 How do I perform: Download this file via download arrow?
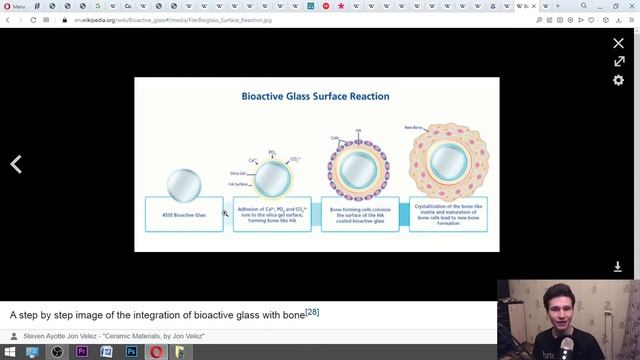pyautogui.click(x=618, y=267)
